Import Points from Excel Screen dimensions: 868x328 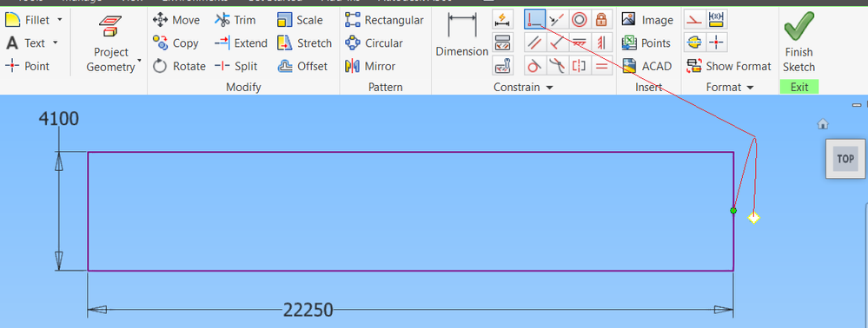646,43
